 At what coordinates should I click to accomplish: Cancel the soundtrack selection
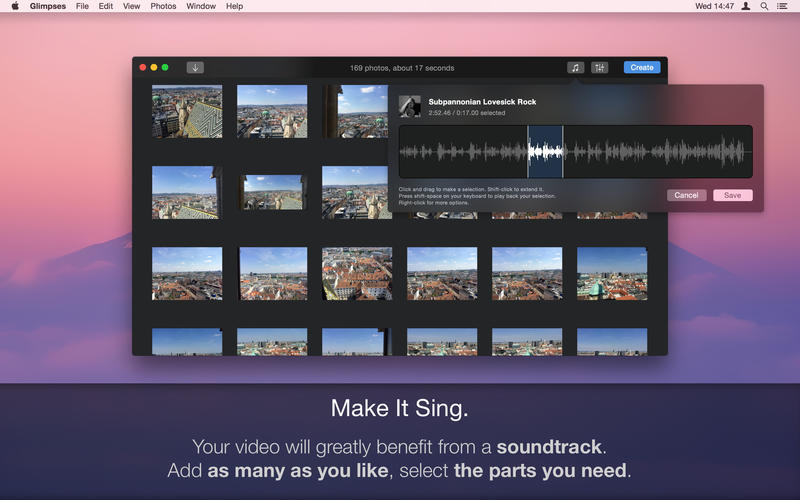pyautogui.click(x=686, y=195)
